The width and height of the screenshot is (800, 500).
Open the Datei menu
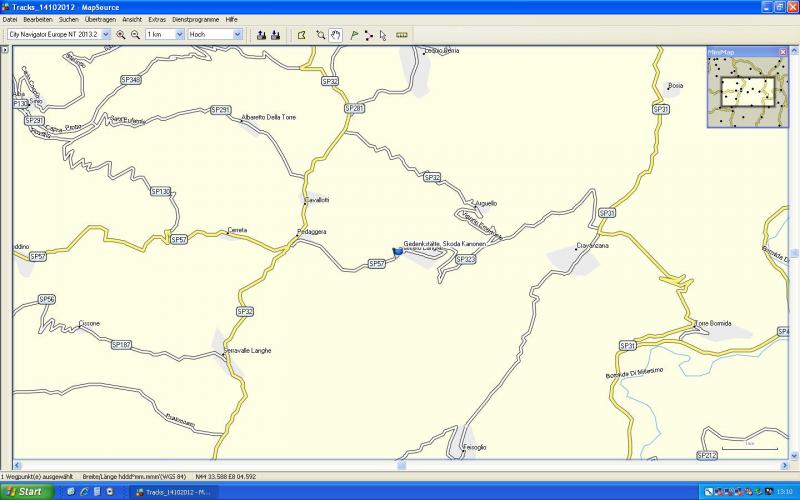[x=11, y=19]
